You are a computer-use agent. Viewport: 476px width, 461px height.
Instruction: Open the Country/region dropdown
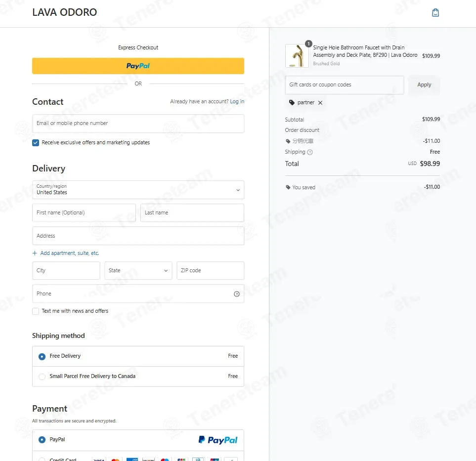138,190
